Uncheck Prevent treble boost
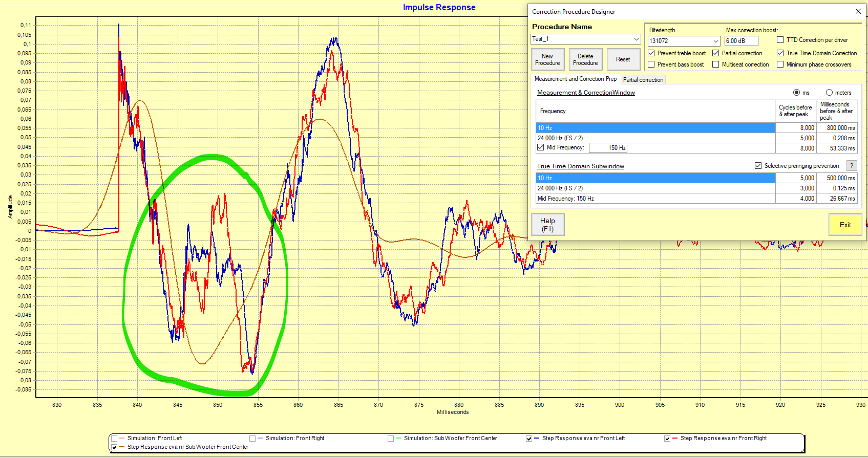Image resolution: width=868 pixels, height=458 pixels. [651, 53]
